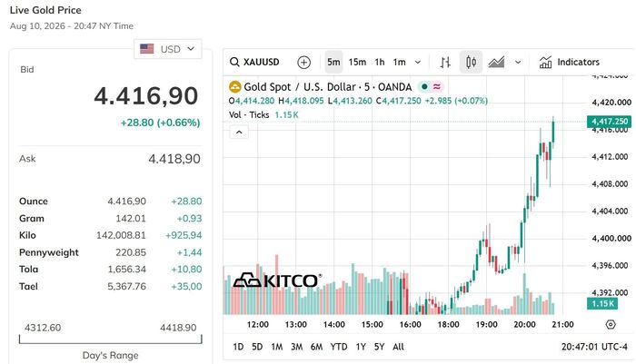Toggle the pink approximate-data indicator
Screen dimensions: 636x364
(437, 87)
